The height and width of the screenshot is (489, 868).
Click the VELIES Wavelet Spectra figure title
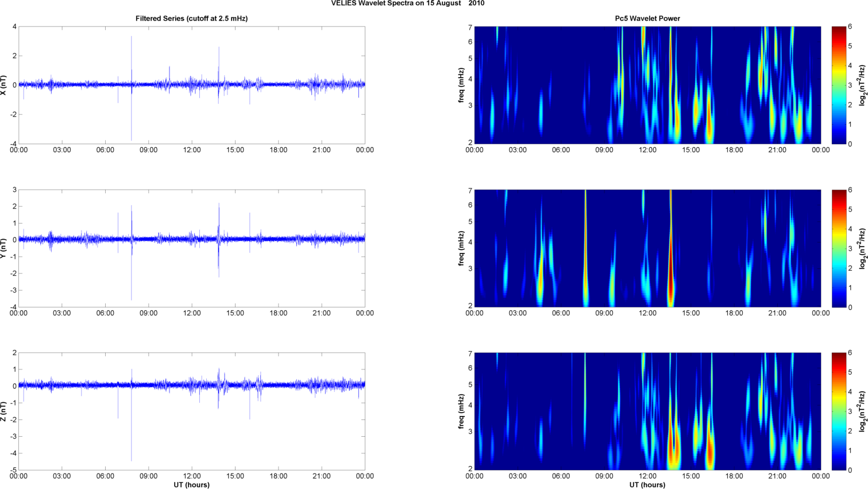tap(407, 3)
